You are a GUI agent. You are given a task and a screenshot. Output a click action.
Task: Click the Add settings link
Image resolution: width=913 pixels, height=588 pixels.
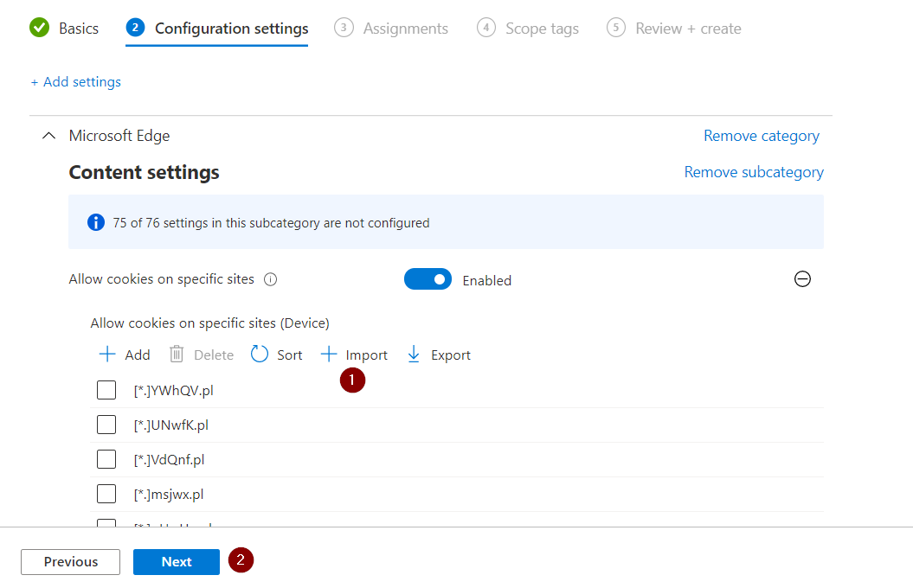pyautogui.click(x=76, y=82)
